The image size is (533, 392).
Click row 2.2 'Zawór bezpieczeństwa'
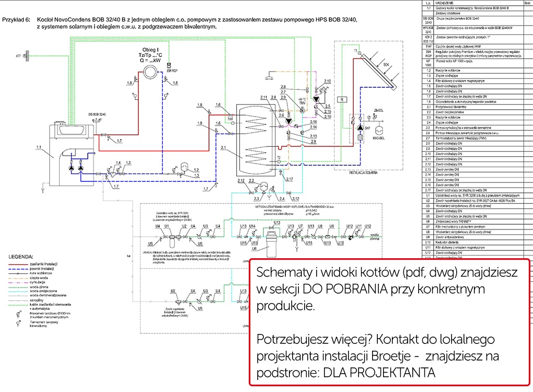tap(477, 112)
